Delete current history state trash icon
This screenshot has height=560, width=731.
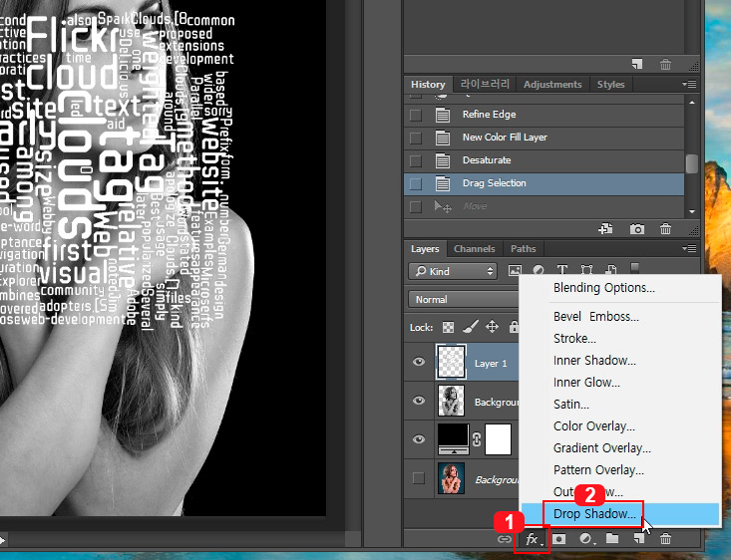[665, 229]
